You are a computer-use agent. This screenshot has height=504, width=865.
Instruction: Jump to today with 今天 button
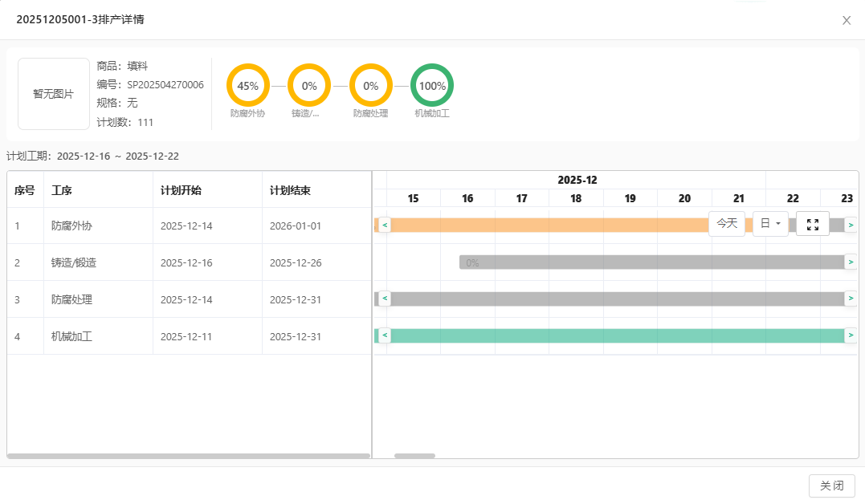727,224
